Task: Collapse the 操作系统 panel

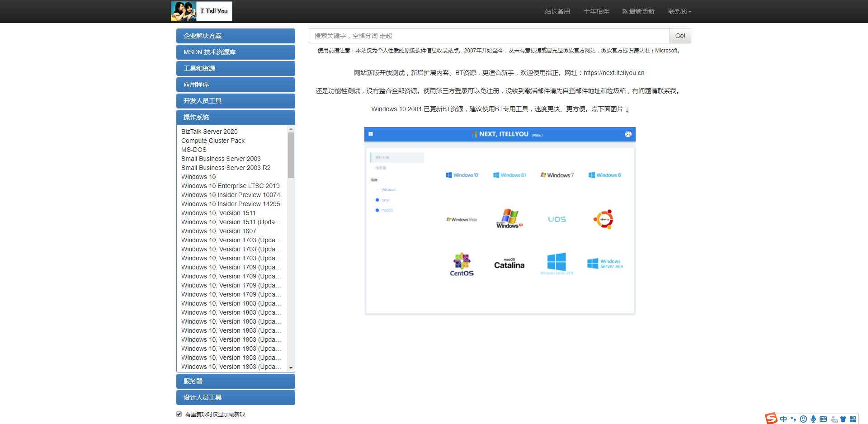Action: coord(236,117)
